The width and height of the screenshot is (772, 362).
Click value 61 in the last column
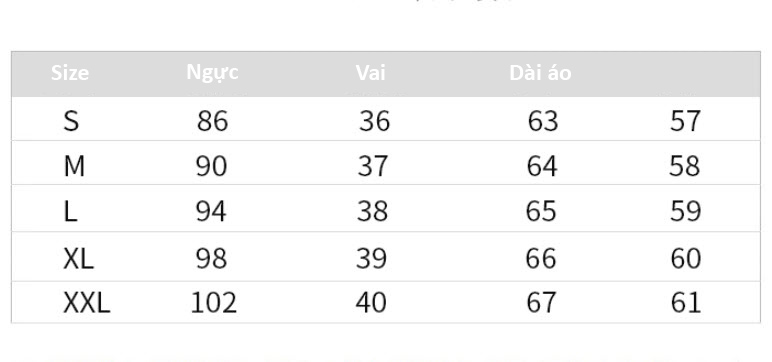pyautogui.click(x=686, y=303)
